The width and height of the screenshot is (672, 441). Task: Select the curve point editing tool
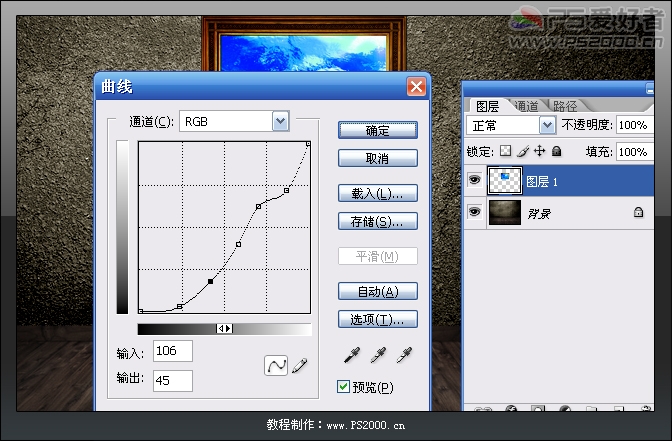pyautogui.click(x=276, y=365)
